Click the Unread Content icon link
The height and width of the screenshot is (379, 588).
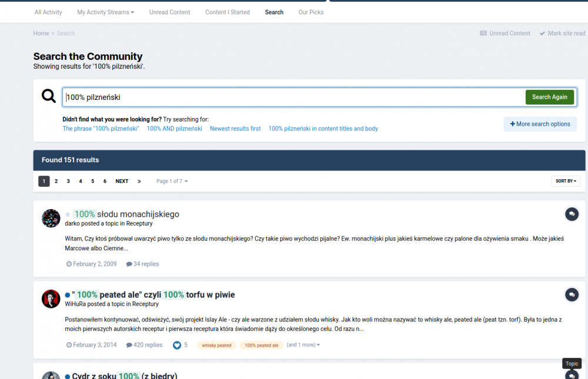click(505, 33)
